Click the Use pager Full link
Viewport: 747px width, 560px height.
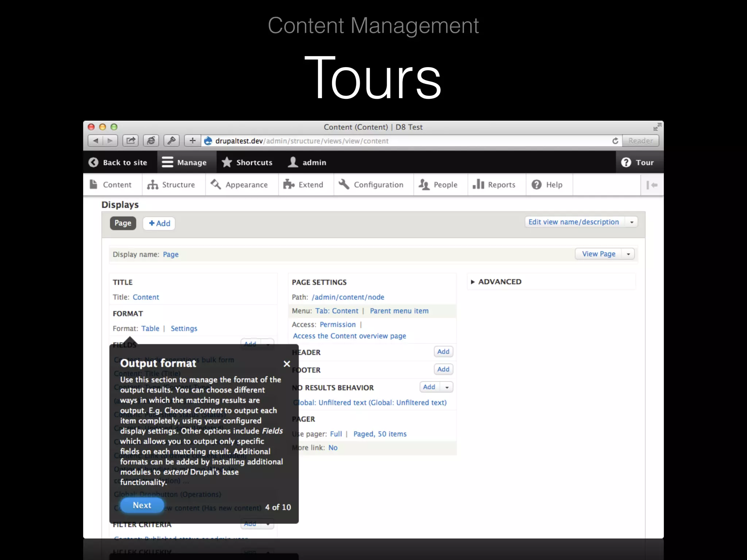click(336, 434)
